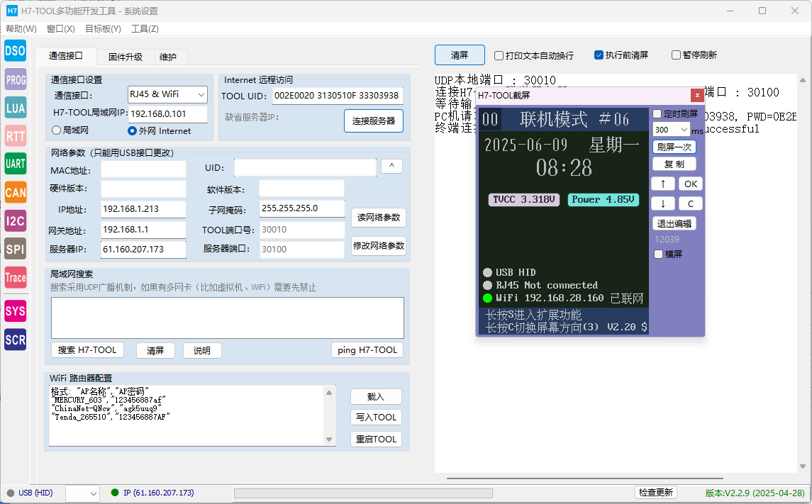Close the H7-TOOL截屏 popup with red X

pyautogui.click(x=697, y=95)
